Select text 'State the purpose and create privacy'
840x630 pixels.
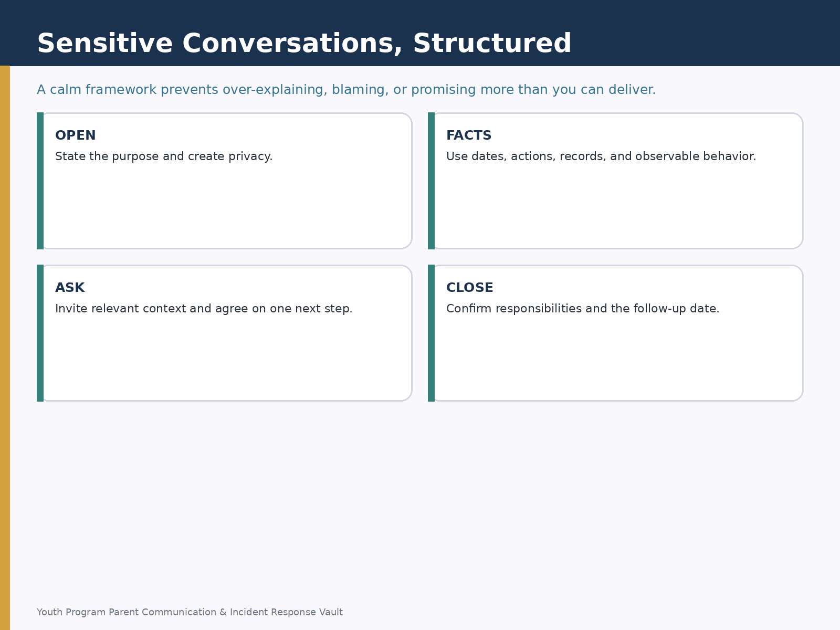click(164, 156)
